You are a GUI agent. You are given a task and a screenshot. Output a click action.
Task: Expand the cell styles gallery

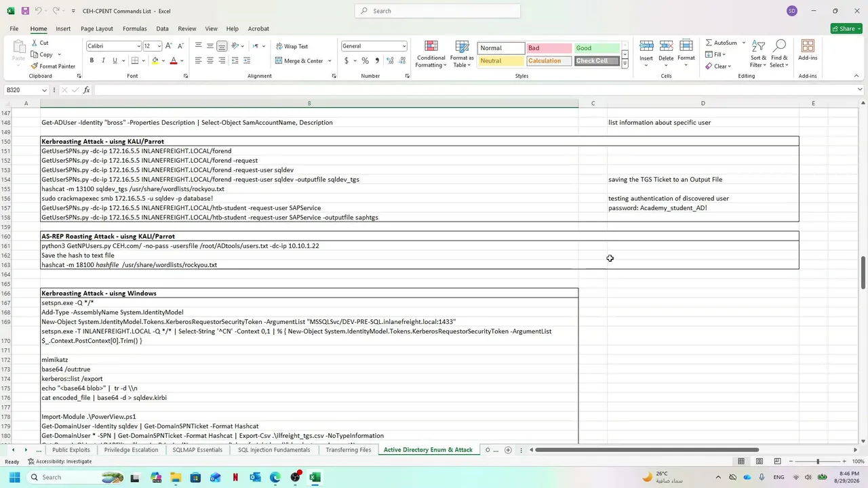pyautogui.click(x=625, y=64)
